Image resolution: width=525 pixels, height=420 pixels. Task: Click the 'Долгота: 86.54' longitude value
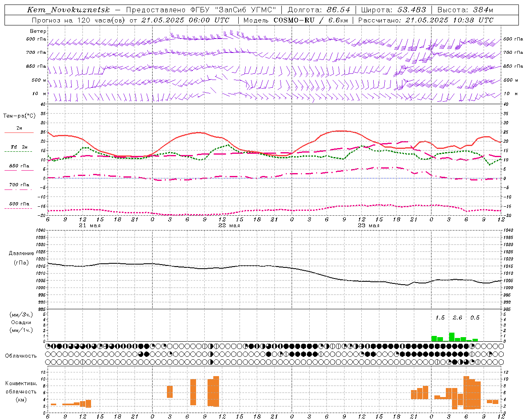pyautogui.click(x=319, y=10)
